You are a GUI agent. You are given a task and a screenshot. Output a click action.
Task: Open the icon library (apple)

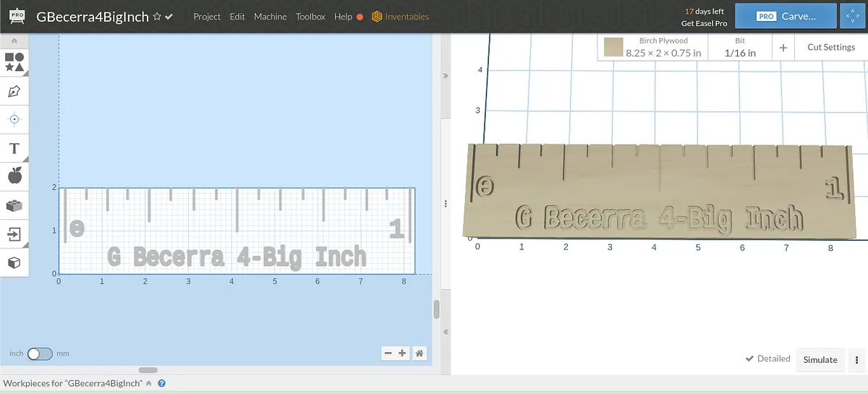(x=14, y=176)
